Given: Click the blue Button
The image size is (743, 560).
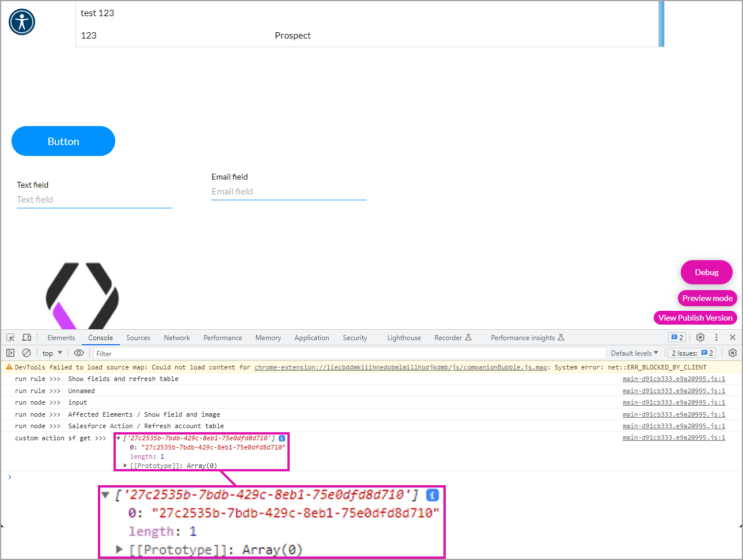Looking at the screenshot, I should click(x=63, y=141).
